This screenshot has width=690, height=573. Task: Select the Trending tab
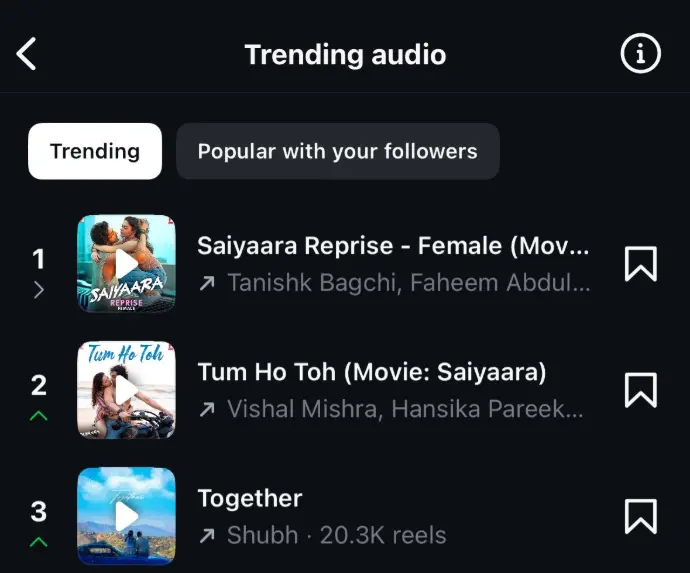pyautogui.click(x=95, y=151)
